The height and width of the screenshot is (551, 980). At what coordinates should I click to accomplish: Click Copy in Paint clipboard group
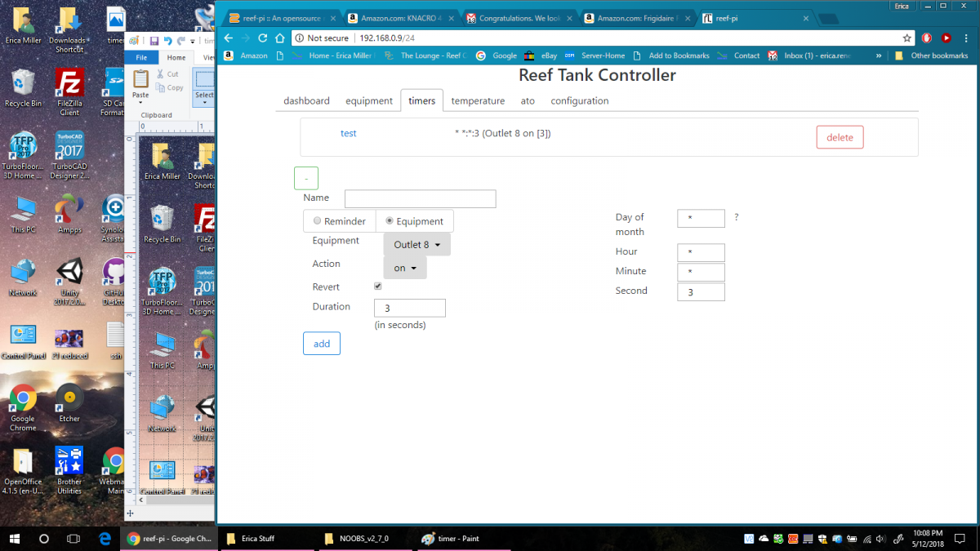(x=169, y=87)
